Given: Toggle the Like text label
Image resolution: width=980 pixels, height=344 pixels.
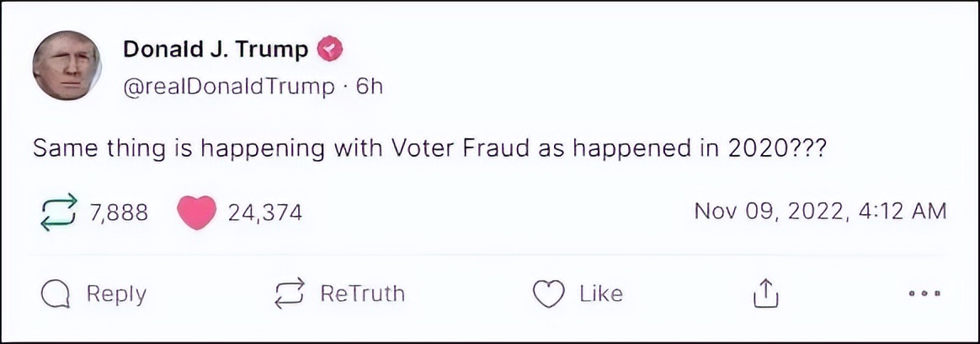Looking at the screenshot, I should click(x=601, y=293).
